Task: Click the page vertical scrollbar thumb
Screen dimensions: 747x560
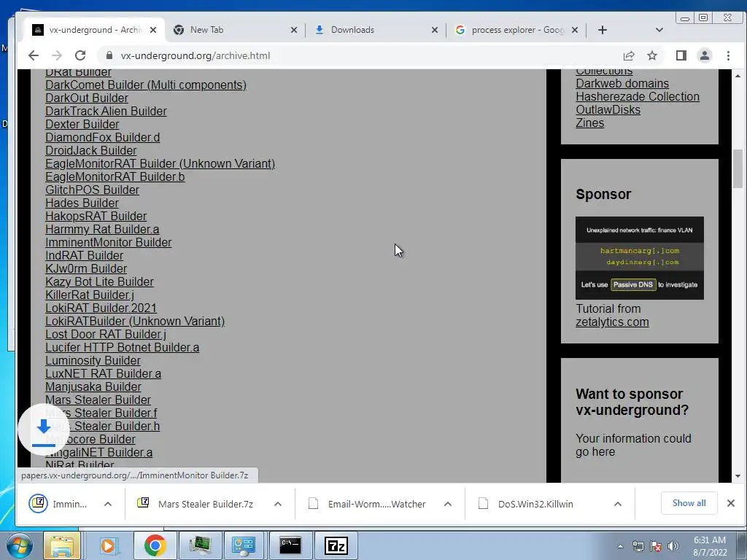Action: point(738,168)
